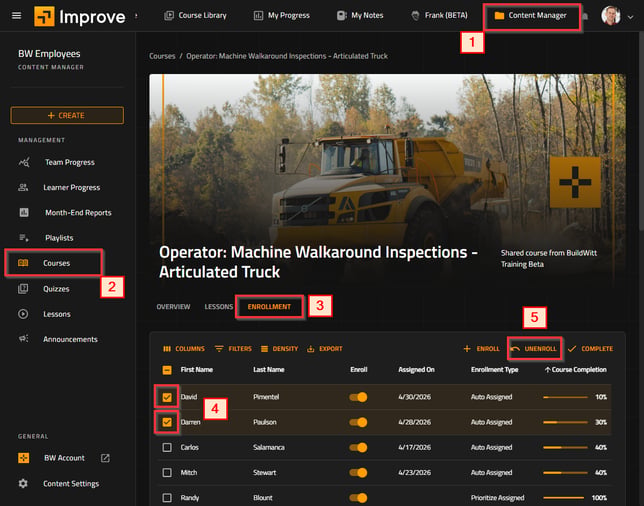Click the Lessons play icon in the sidebar
Screen dimensions: 644x506
[x=23, y=314]
